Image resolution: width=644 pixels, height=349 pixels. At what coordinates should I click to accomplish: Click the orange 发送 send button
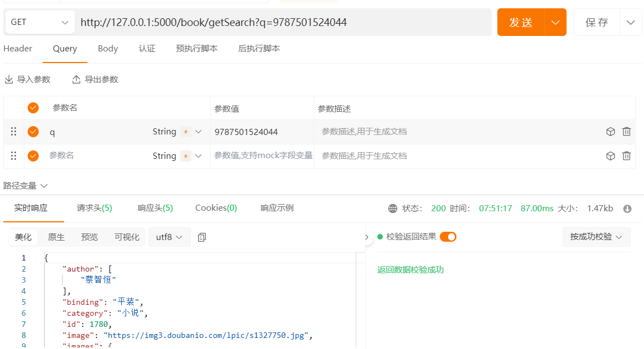521,22
